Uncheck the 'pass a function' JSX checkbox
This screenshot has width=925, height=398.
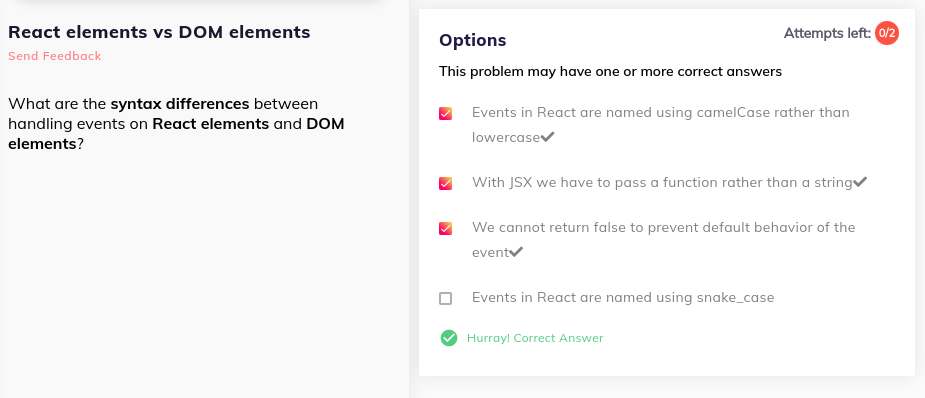point(445,183)
